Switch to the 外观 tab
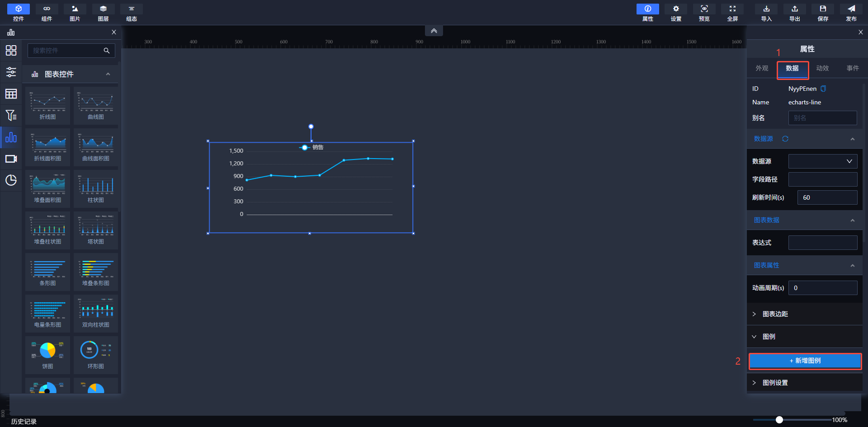 point(762,68)
